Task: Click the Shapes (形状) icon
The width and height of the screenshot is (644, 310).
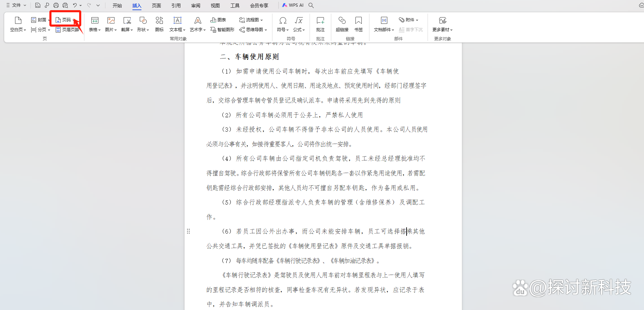Action: click(x=143, y=20)
